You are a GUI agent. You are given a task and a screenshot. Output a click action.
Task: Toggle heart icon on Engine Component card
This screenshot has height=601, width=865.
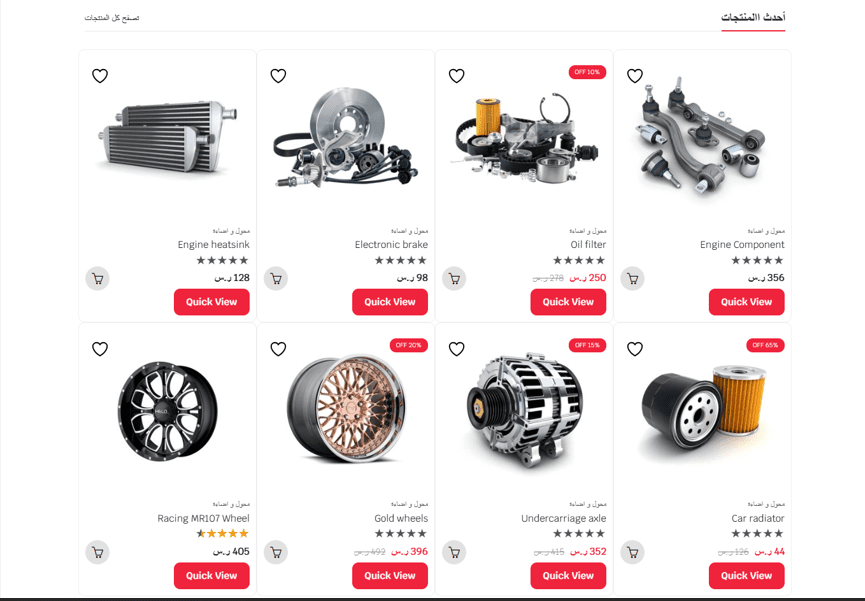pyautogui.click(x=635, y=76)
